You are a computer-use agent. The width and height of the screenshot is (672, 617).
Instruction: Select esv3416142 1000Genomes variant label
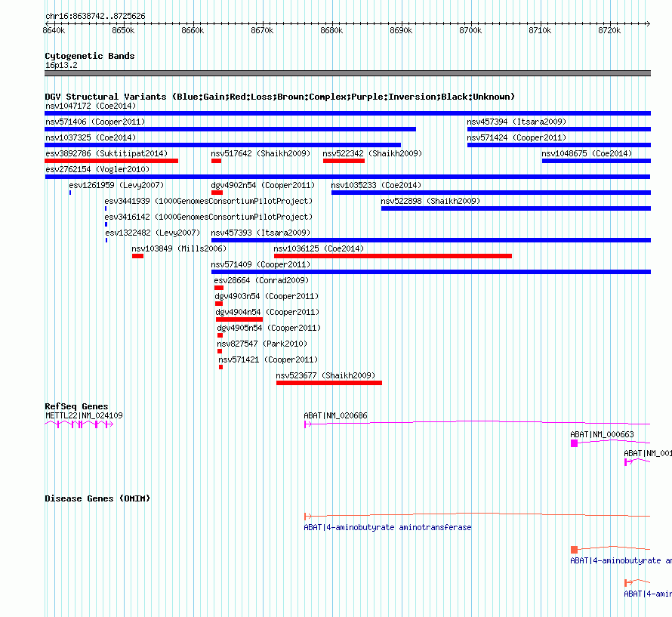click(x=208, y=217)
